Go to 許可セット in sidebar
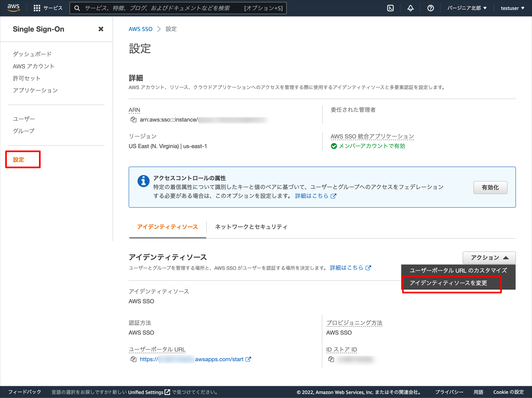Screen dimensions: 532x398 click(27, 78)
